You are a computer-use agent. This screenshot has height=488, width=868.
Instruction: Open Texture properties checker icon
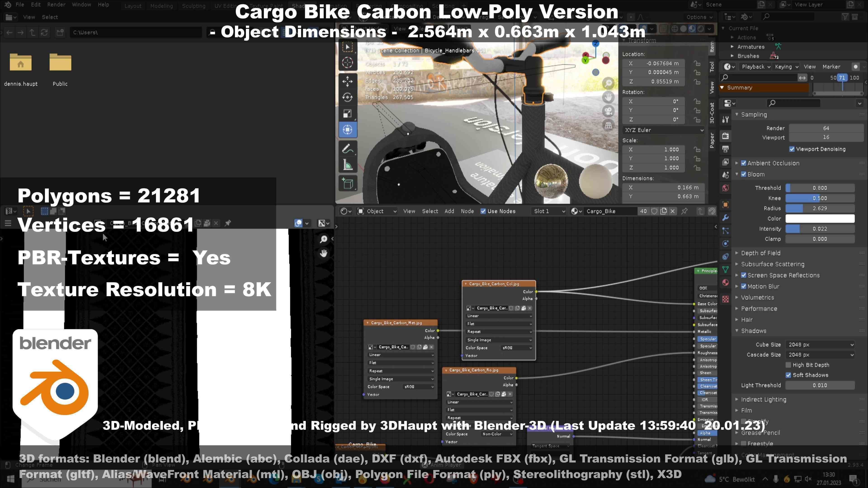725,299
